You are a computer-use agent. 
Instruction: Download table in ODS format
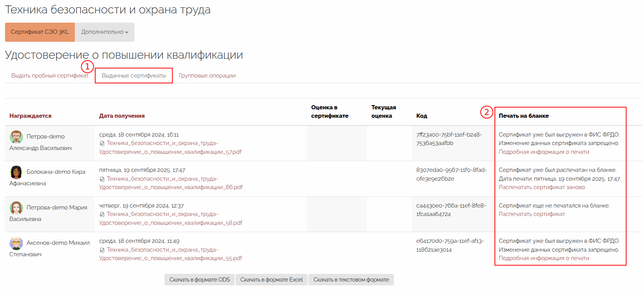(x=199, y=280)
